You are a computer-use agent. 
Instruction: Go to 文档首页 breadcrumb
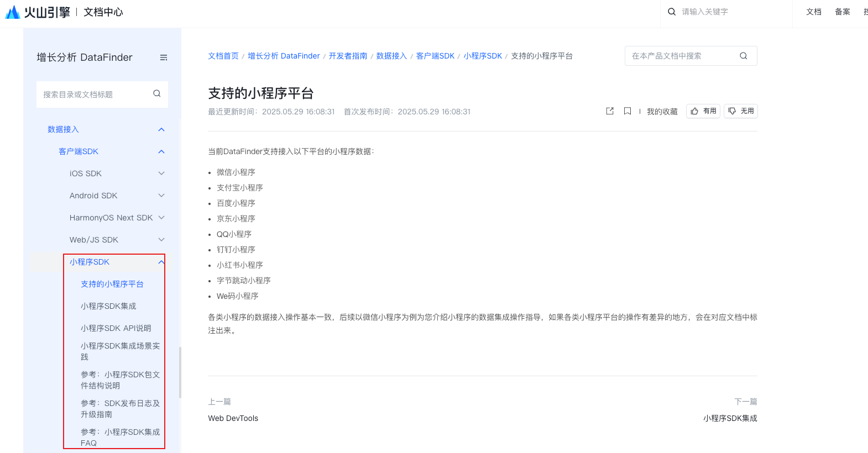(223, 56)
